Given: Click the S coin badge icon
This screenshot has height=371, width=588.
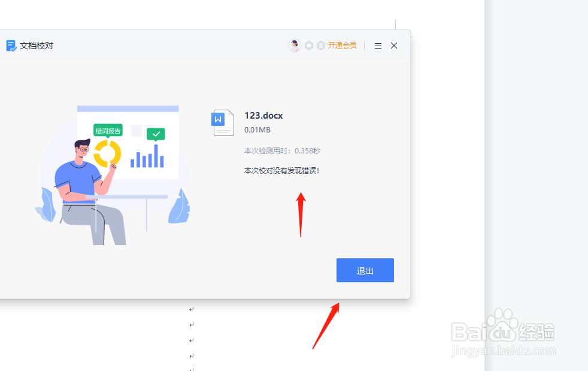Looking at the screenshot, I should pyautogui.click(x=321, y=46).
